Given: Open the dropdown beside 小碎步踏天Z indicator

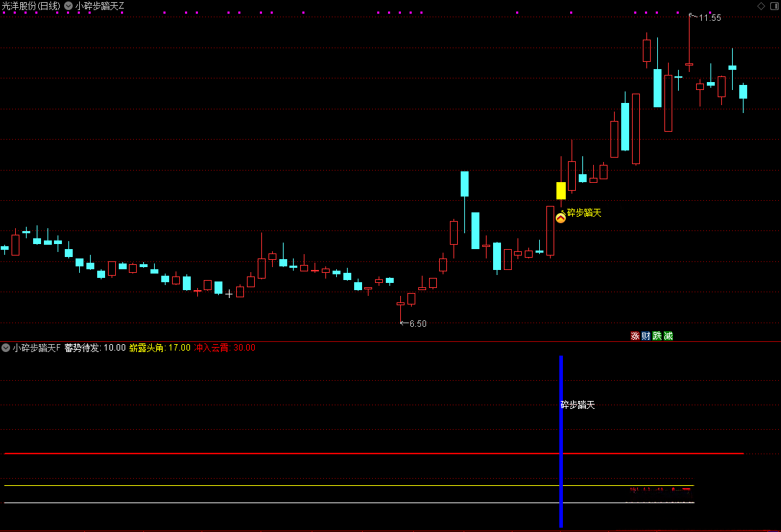Looking at the screenshot, I should 68,6.
